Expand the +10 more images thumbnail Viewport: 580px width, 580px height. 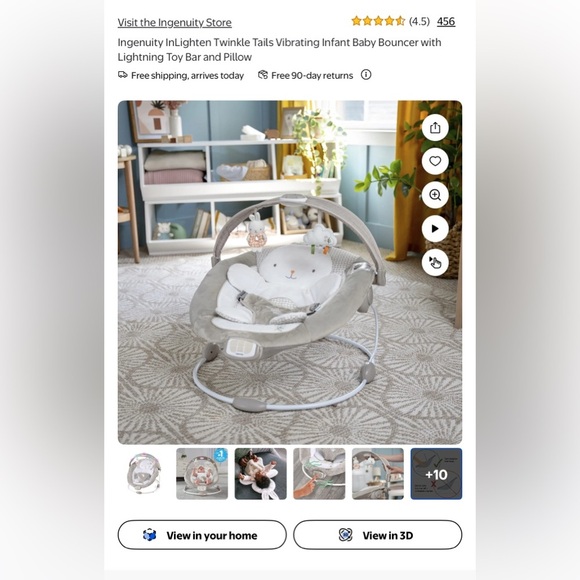pos(436,474)
